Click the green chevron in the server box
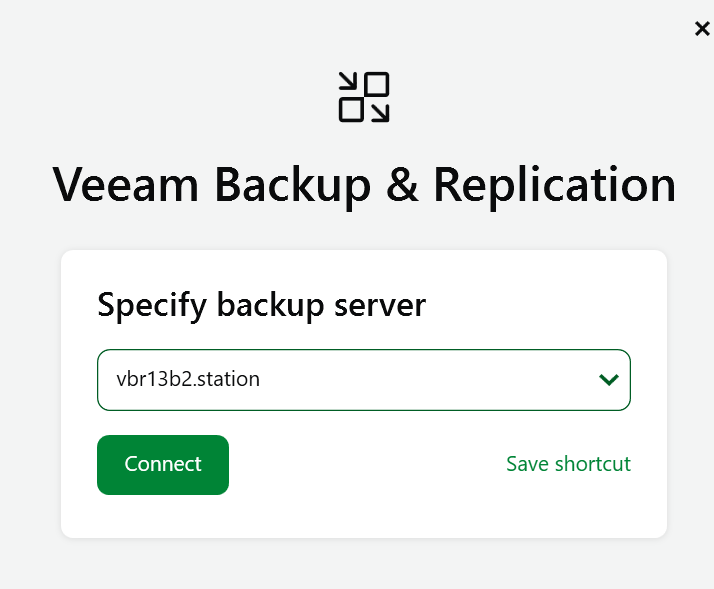The width and height of the screenshot is (714, 589). point(608,380)
